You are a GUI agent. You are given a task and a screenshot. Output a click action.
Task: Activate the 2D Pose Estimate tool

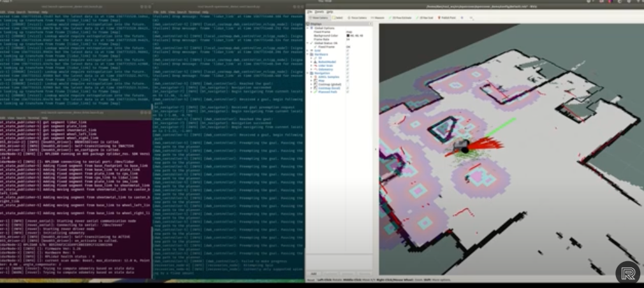pyautogui.click(x=400, y=18)
